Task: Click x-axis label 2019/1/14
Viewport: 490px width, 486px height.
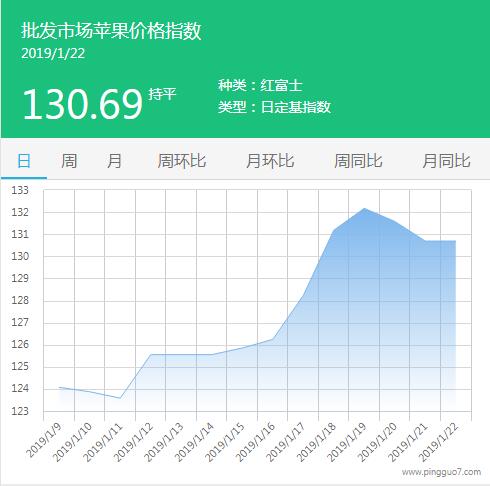Action: click(194, 442)
